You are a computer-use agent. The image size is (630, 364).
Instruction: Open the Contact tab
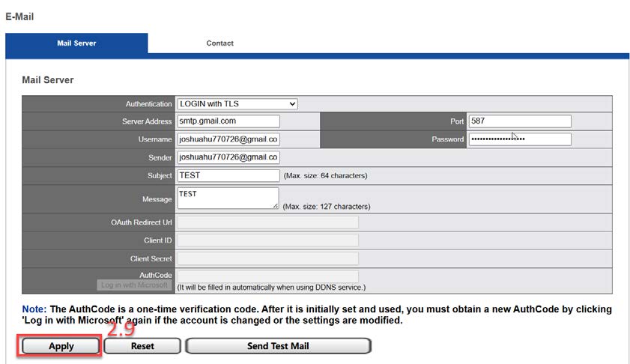point(219,43)
